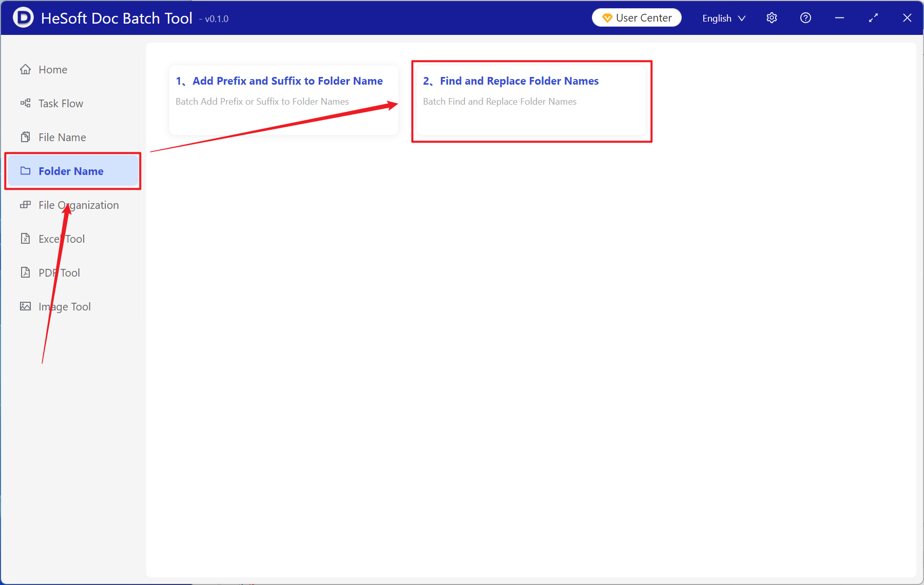Maximize the application window
The image size is (924, 585).
[873, 18]
